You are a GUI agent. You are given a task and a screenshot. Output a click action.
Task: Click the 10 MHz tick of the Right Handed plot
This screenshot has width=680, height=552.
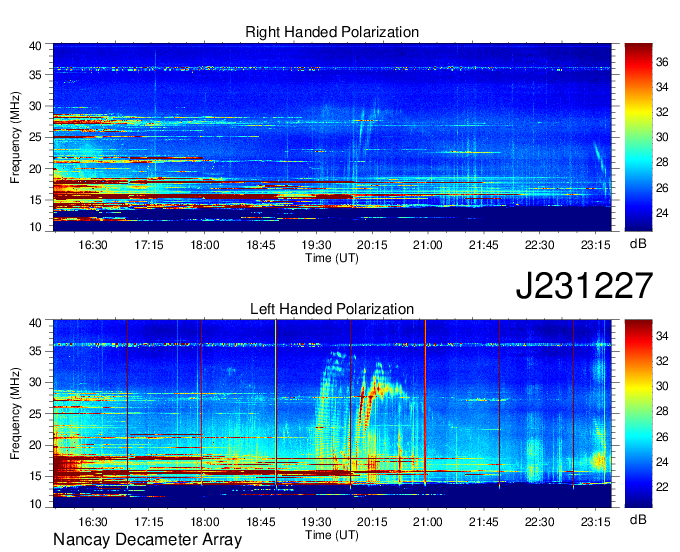[x=36, y=227]
